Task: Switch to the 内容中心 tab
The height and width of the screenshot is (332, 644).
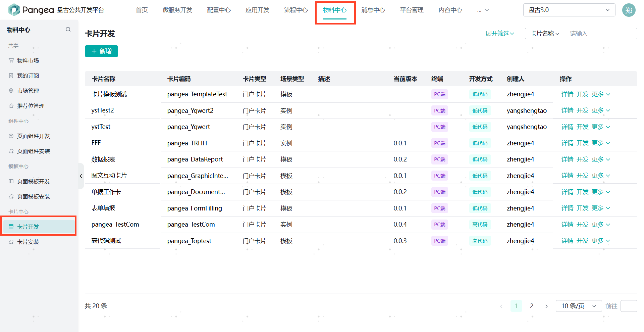Action: (450, 10)
